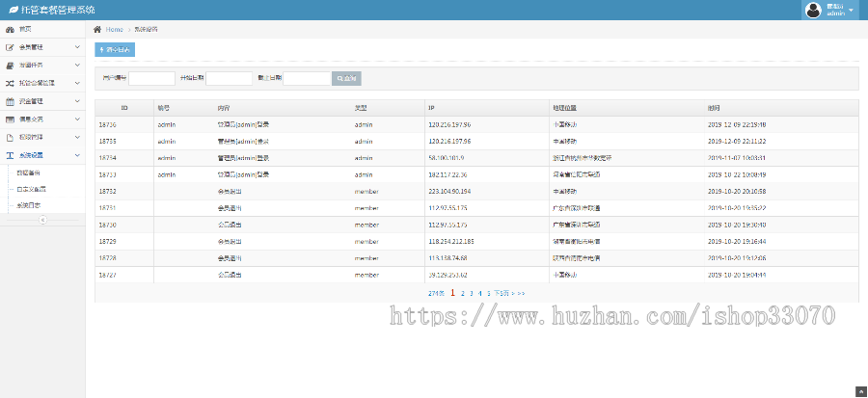Open 自定义配置 submenu item
The height and width of the screenshot is (398, 868).
click(x=31, y=189)
